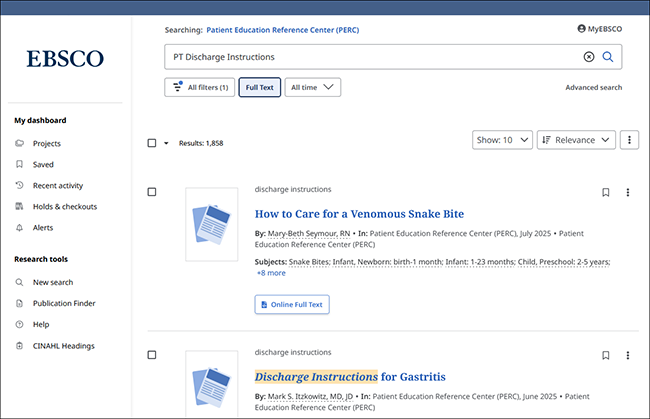Expand subjects with the +8 more link
650x419 pixels.
(271, 273)
